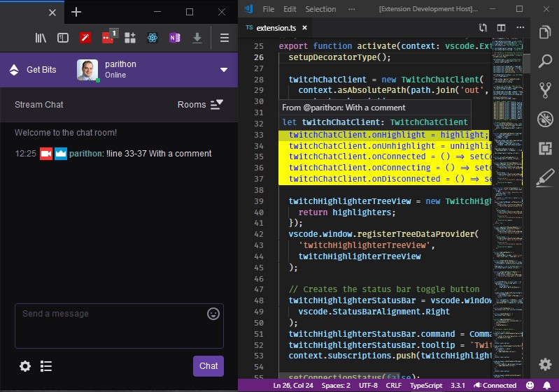Toggle the browser sidebar icon

(x=63, y=38)
